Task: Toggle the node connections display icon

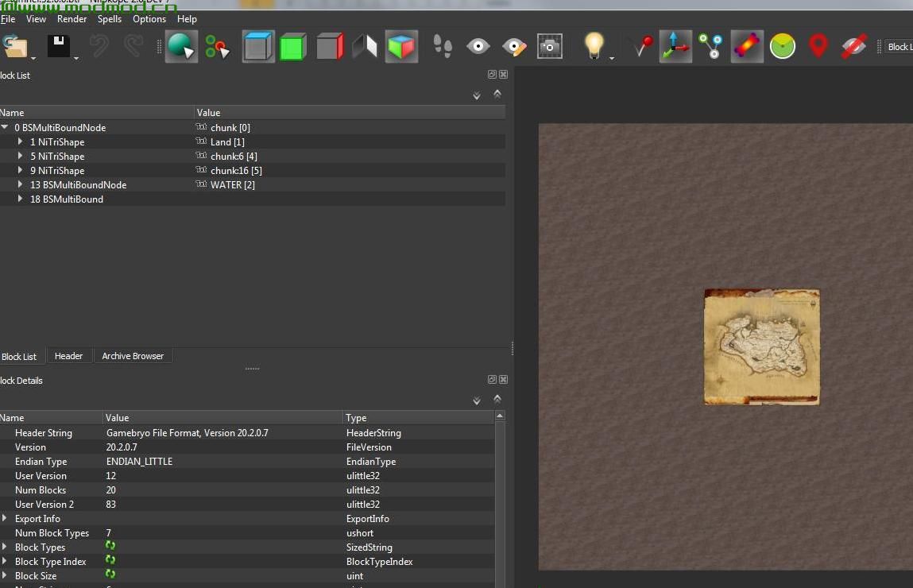Action: pos(711,47)
